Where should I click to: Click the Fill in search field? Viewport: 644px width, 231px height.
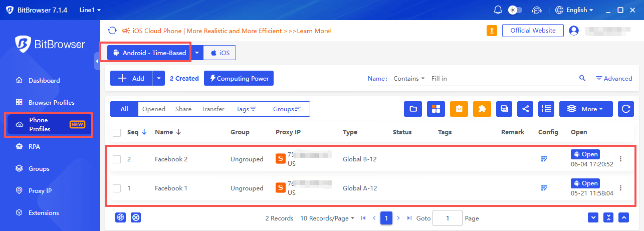click(503, 79)
